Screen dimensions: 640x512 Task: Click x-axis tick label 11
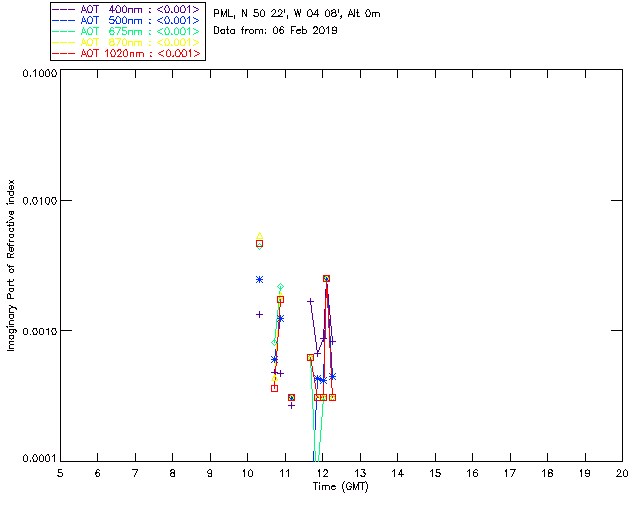(285, 473)
